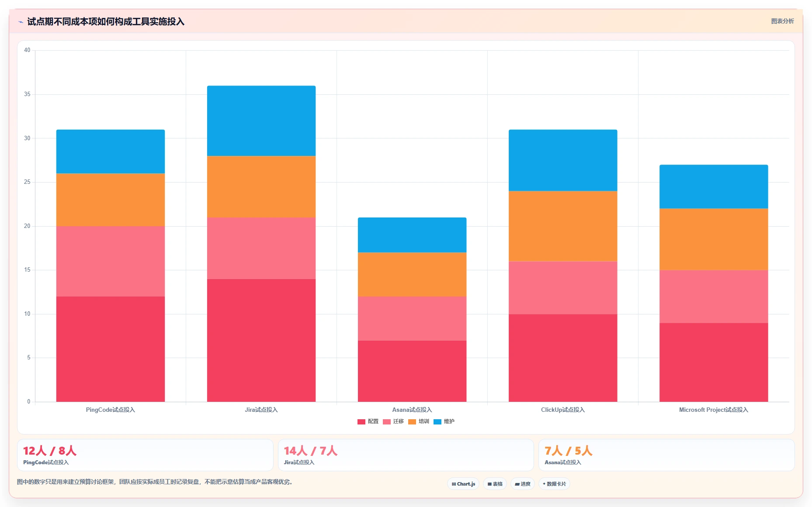This screenshot has height=507, width=812.
Task: Click the 进度 tag in the footer
Action: (523, 484)
